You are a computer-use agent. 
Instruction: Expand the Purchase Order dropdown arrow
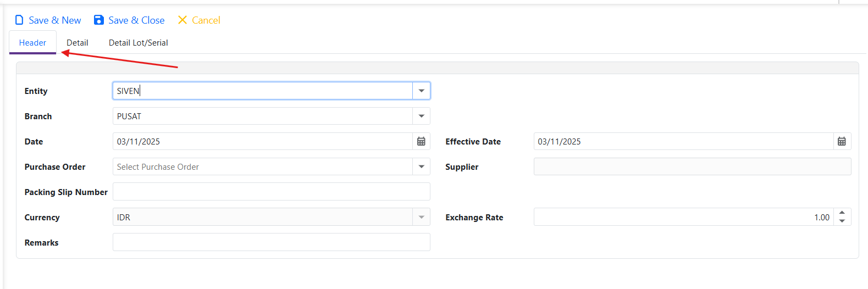(421, 166)
